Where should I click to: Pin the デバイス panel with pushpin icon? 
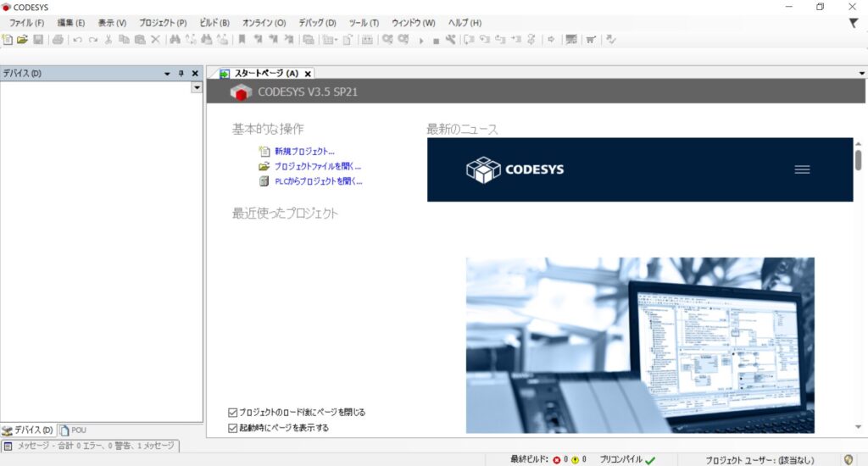point(181,74)
